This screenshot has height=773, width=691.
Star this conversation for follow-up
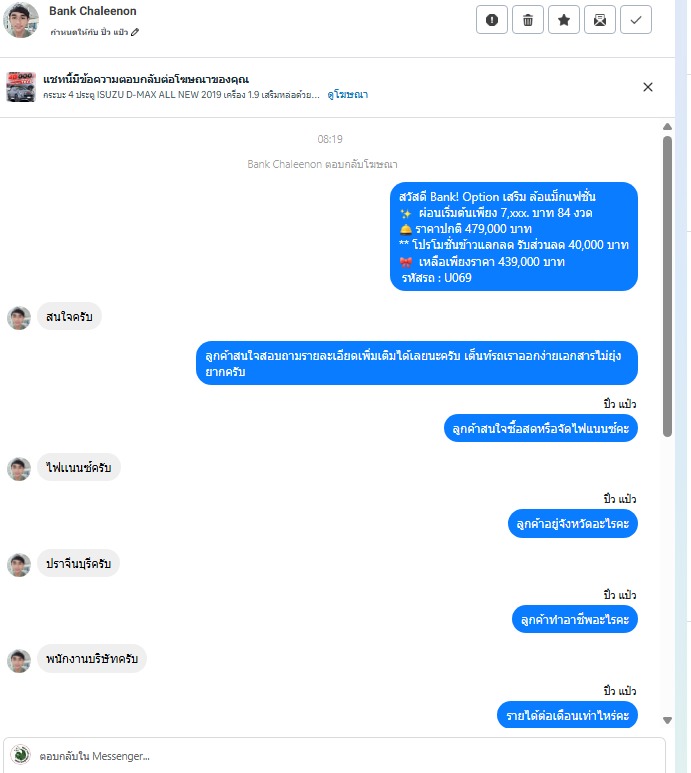tap(564, 20)
